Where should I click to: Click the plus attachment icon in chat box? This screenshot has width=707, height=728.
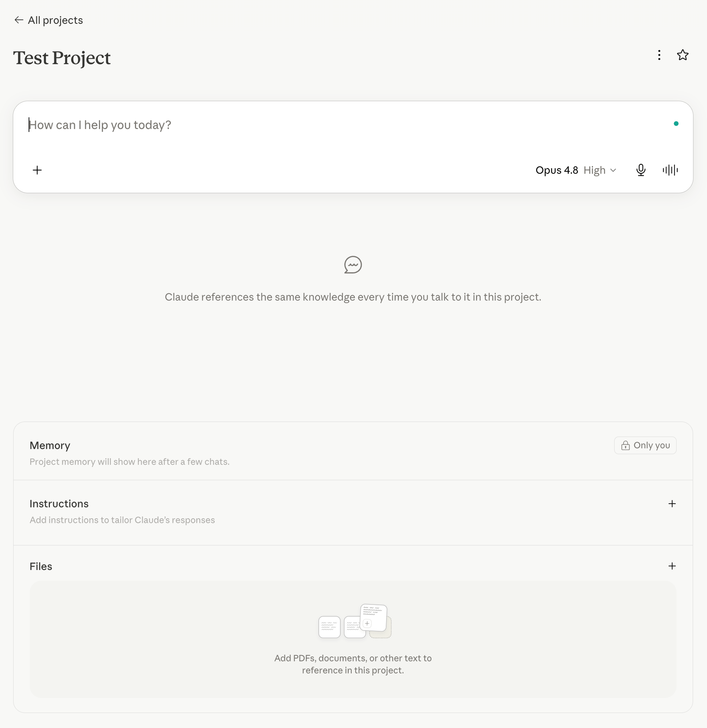tap(37, 170)
